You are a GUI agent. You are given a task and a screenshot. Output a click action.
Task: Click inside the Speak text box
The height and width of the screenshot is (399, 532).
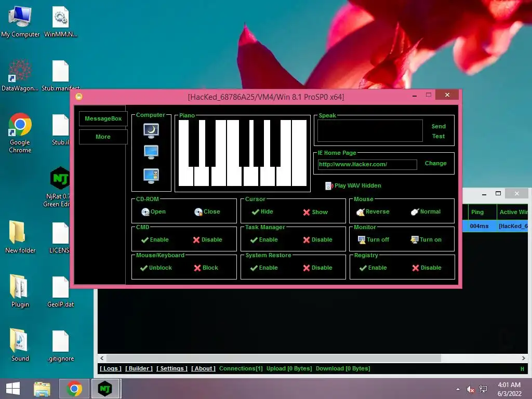[x=370, y=130]
